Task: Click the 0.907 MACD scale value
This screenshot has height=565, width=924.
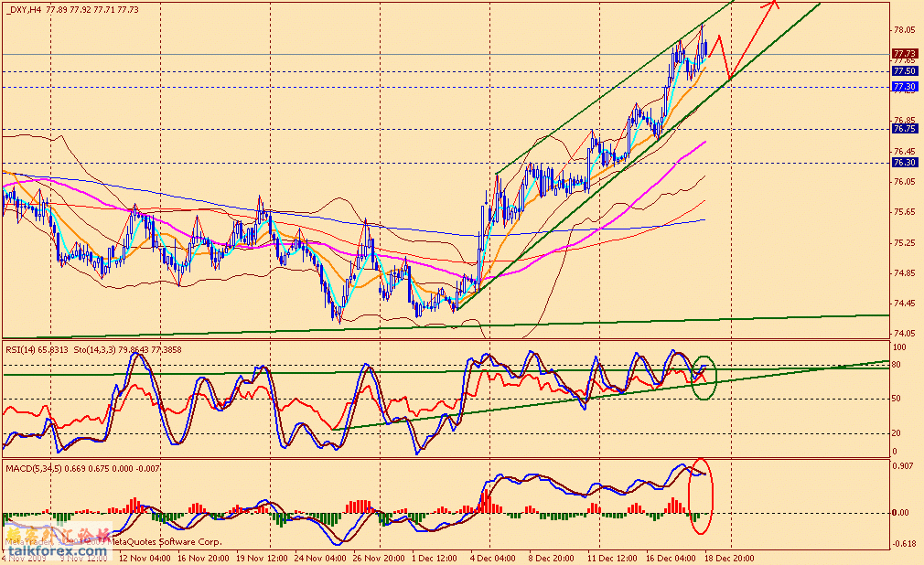Action: [x=903, y=465]
